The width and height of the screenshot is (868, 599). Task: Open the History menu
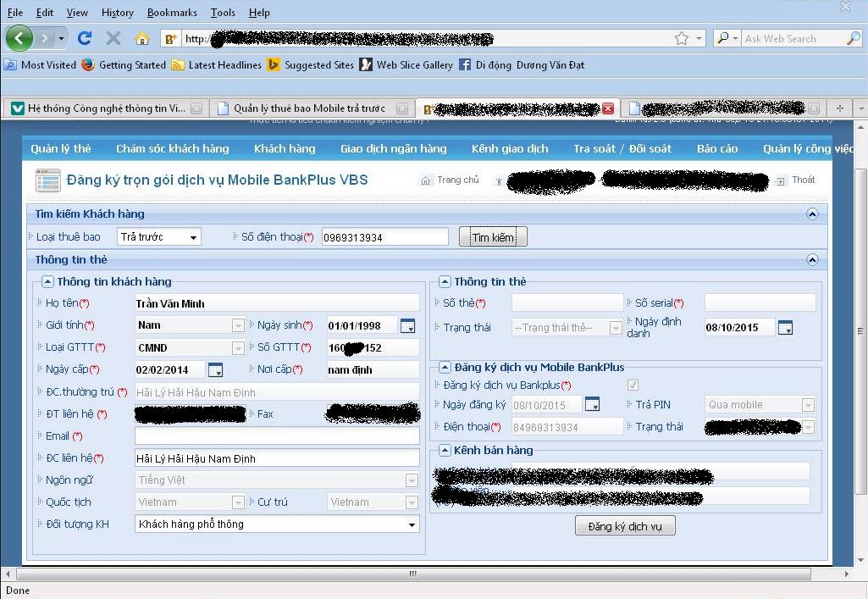tap(118, 12)
